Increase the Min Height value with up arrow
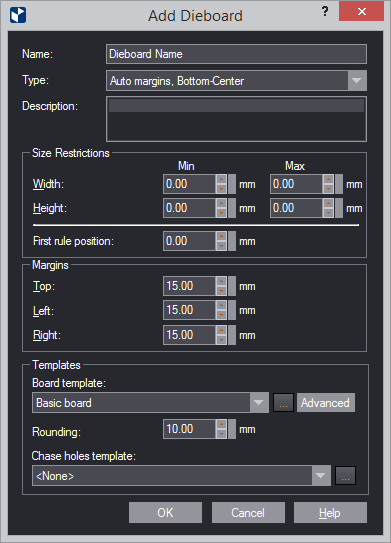This screenshot has height=543, width=391. [221, 203]
